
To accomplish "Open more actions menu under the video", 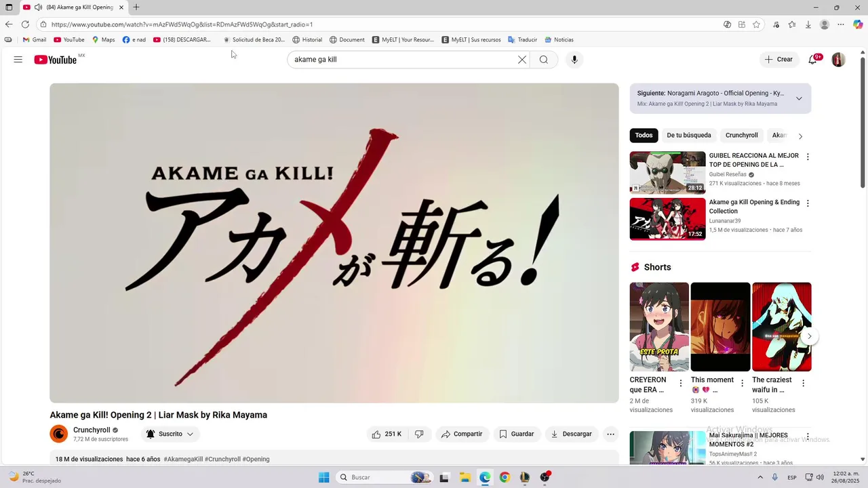I will point(610,434).
